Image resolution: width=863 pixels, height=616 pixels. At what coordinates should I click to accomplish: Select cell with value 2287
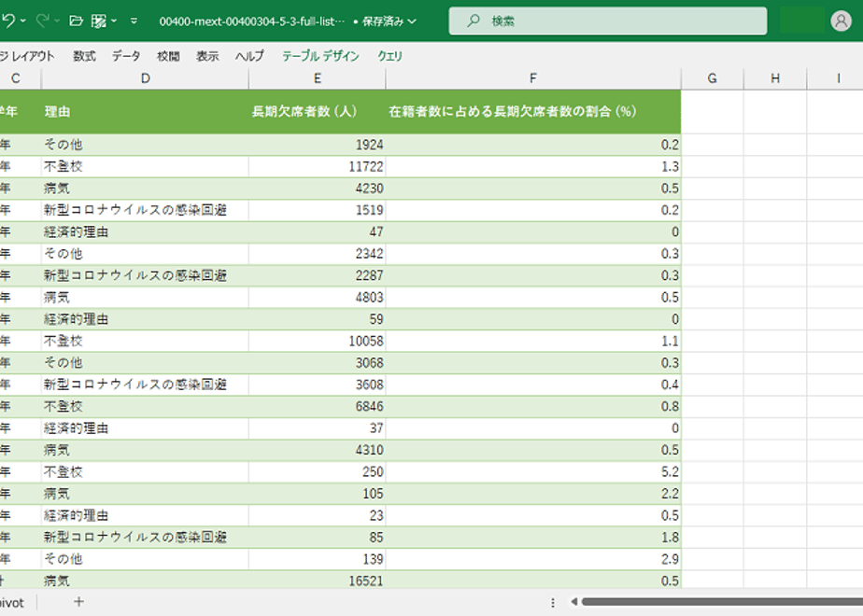pos(317,275)
